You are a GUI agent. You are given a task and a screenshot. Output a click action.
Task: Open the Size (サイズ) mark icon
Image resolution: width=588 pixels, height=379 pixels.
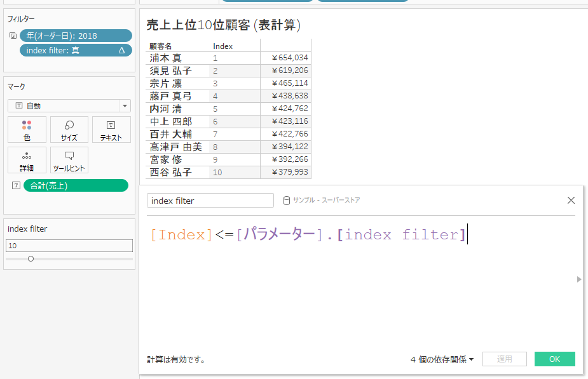click(69, 130)
